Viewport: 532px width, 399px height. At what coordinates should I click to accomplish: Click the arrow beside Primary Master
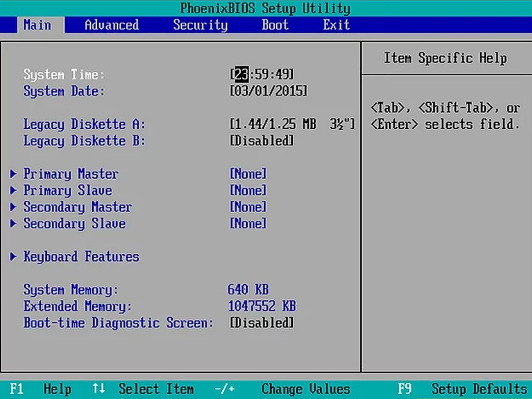coord(13,174)
